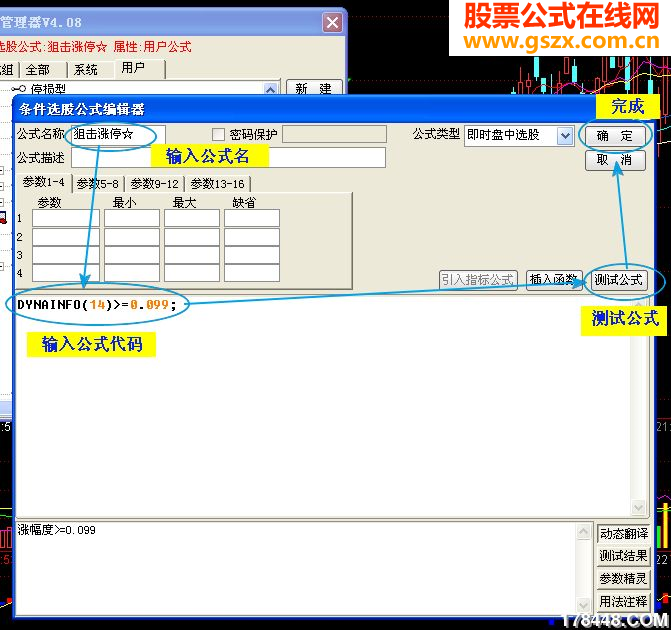The image size is (671, 630).
Task: Show the 测试结果 panel
Action: 623,556
